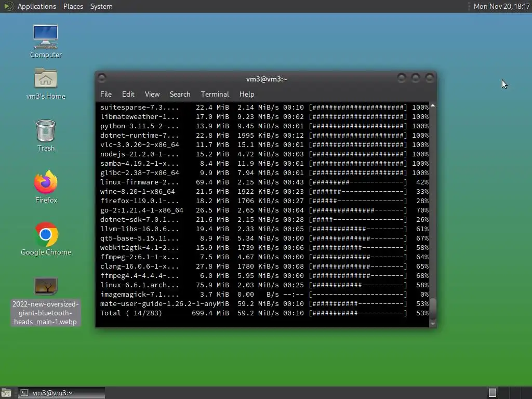Click the workspace switcher square in bottom panel
532x399 pixels.
[x=493, y=393]
